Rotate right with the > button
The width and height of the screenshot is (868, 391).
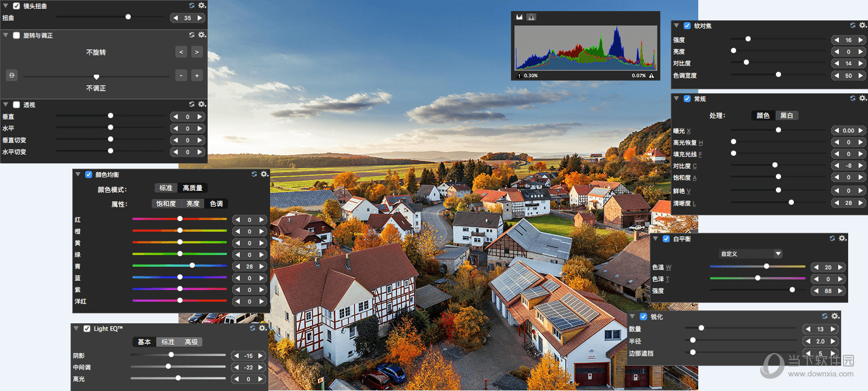click(x=197, y=52)
